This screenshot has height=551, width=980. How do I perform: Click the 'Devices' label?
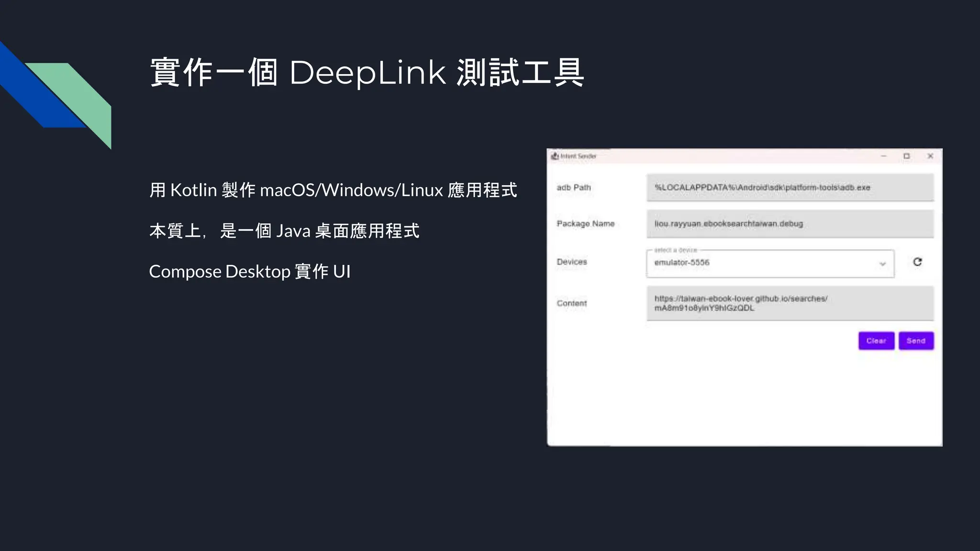click(571, 262)
